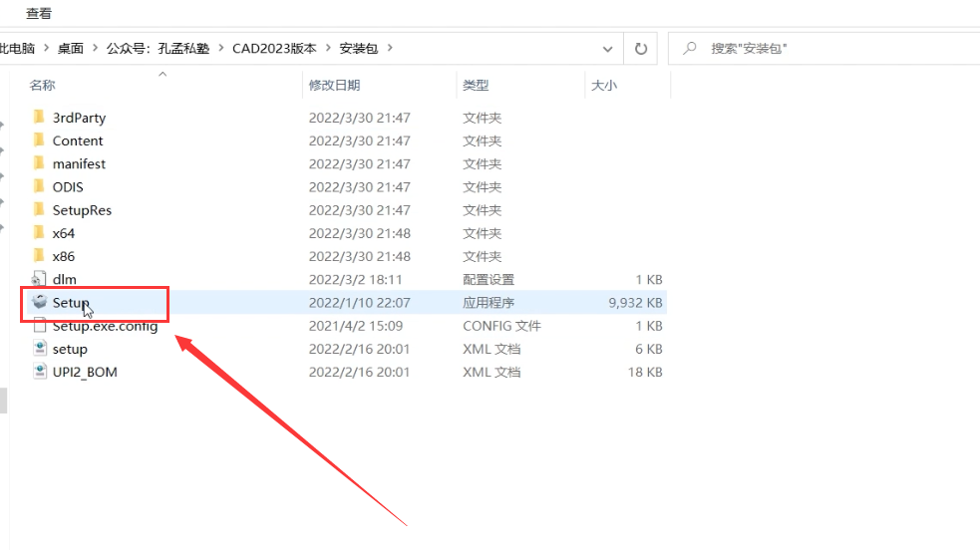Open the 3rdParty folder icon
The width and height of the screenshot is (980, 550).
point(39,118)
